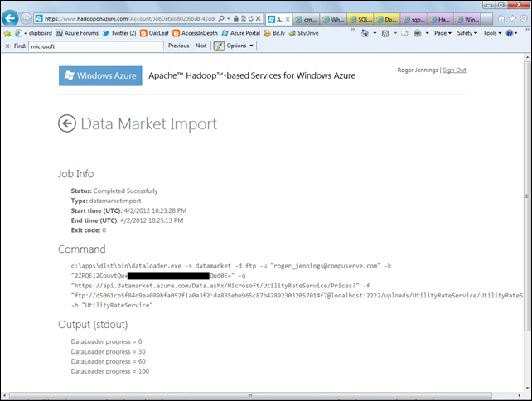Image resolution: width=532 pixels, height=401 pixels.
Task: Open the Azure Forums favorite
Action: (x=77, y=33)
